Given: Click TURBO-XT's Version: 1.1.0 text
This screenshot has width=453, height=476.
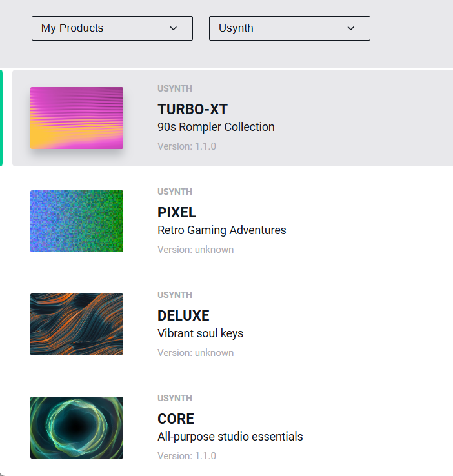Looking at the screenshot, I should click(186, 146).
